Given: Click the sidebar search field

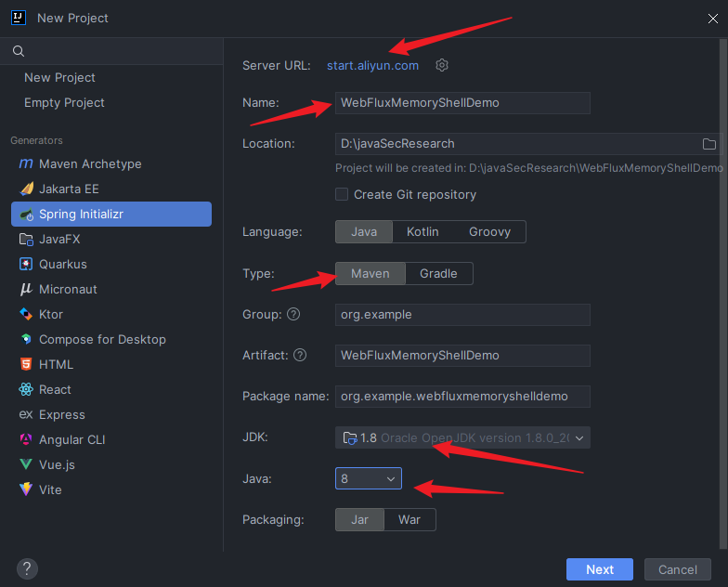Looking at the screenshot, I should coord(111,51).
